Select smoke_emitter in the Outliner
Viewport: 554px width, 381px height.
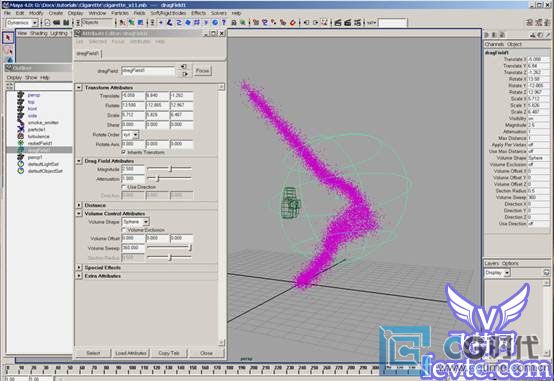tap(43, 123)
